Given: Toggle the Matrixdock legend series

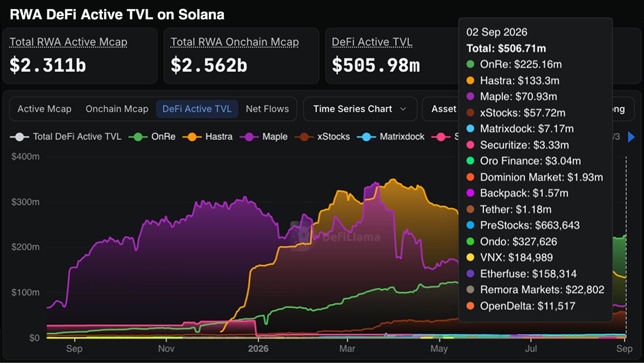Looking at the screenshot, I should [390, 137].
